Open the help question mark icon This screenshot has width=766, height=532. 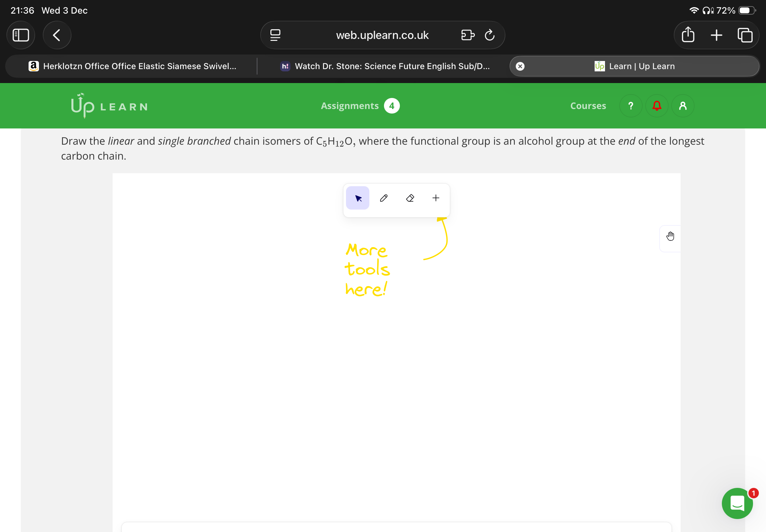pyautogui.click(x=630, y=106)
